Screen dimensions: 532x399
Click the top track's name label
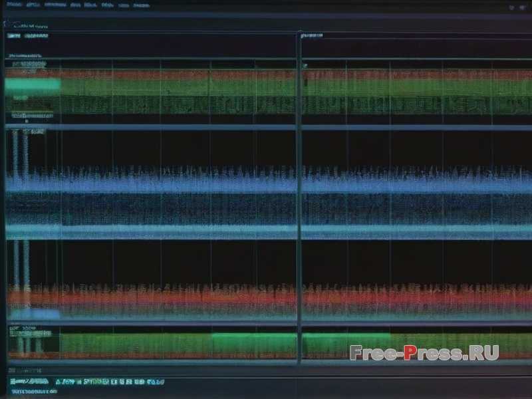click(24, 56)
